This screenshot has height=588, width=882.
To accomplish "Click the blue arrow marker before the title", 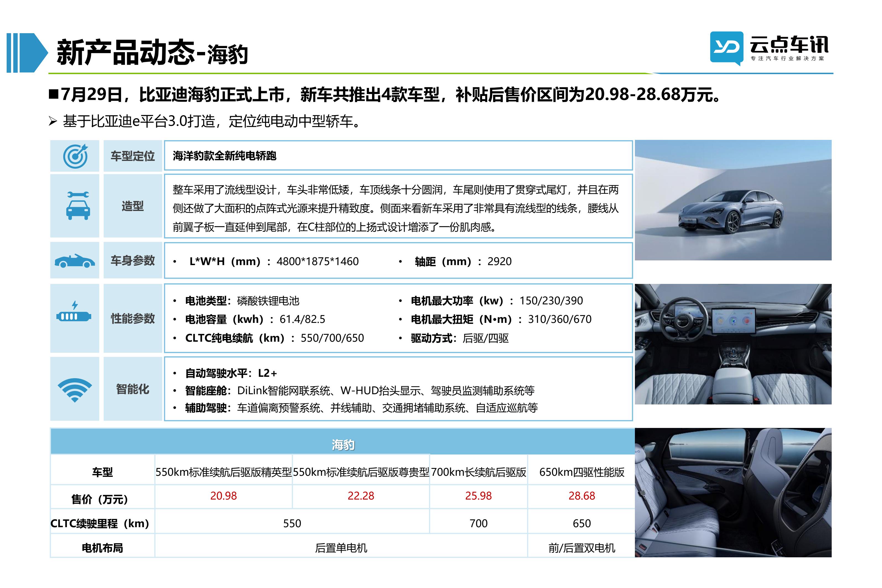I will click(27, 53).
